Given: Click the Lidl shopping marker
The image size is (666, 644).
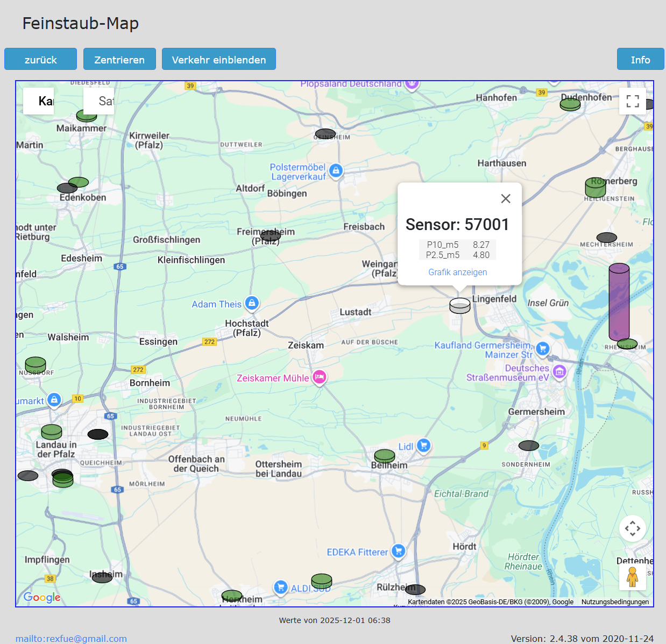Looking at the screenshot, I should tap(424, 446).
